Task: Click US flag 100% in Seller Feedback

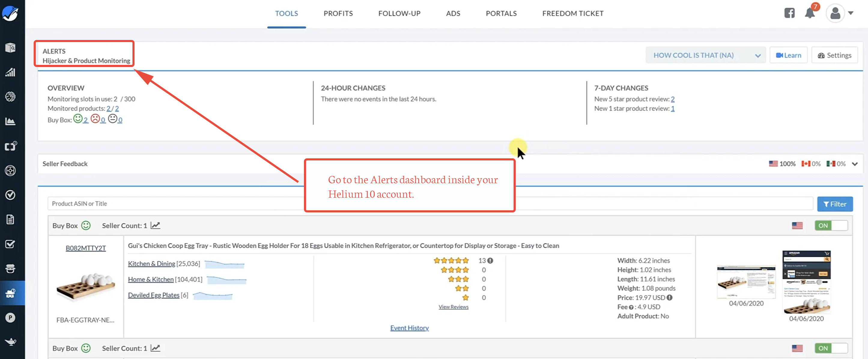Action: [782, 164]
